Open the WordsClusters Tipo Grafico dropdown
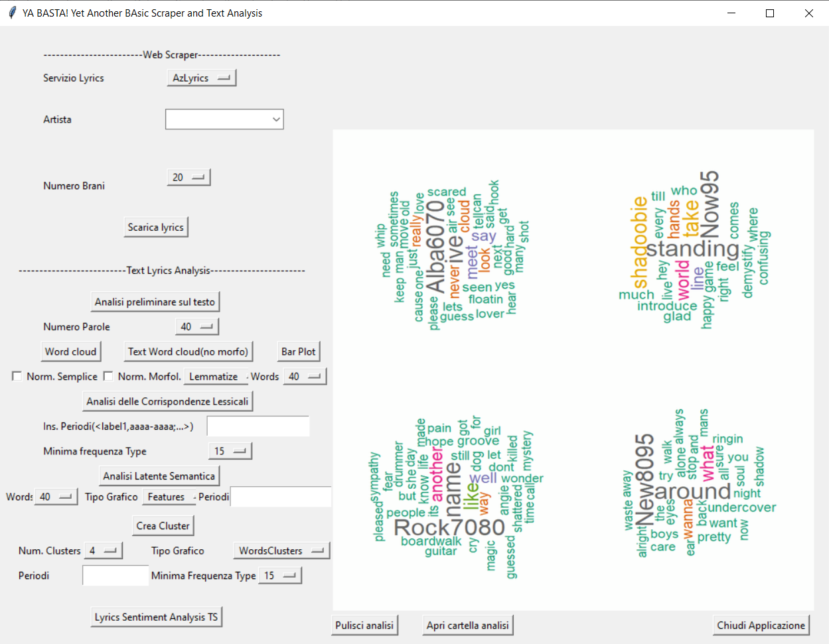This screenshot has height=644, width=829. (281, 550)
